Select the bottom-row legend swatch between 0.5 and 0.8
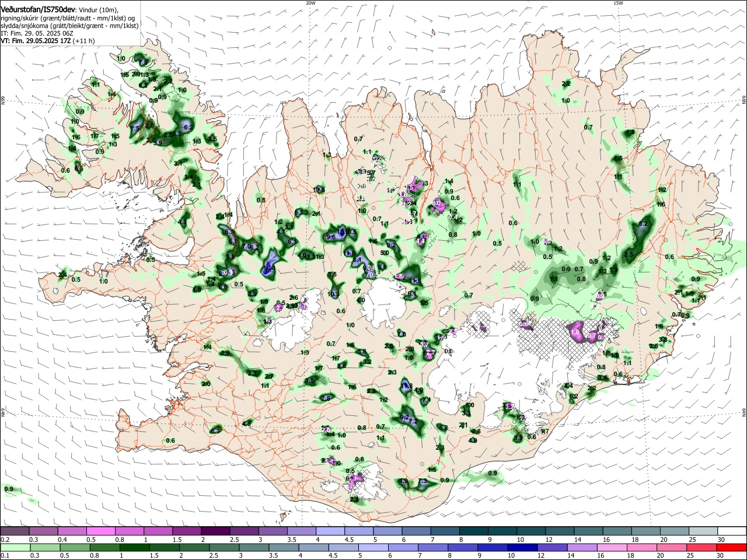Viewport: 747px width, 560px height. tap(75, 547)
